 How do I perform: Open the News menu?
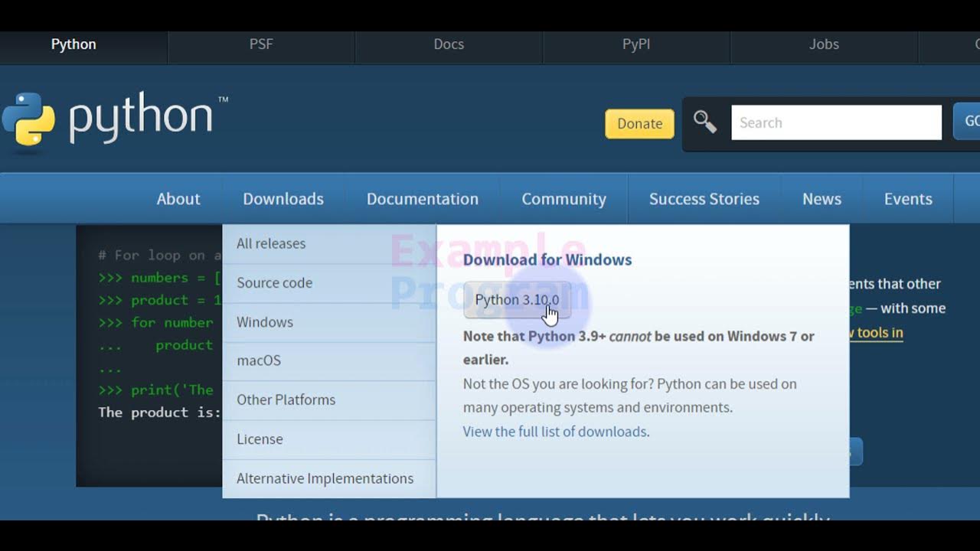pyautogui.click(x=822, y=199)
